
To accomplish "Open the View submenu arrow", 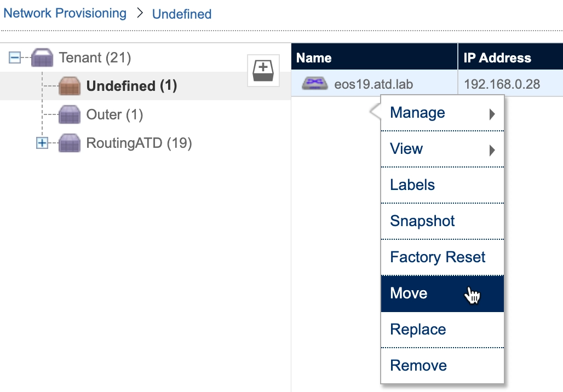I will click(x=492, y=149).
